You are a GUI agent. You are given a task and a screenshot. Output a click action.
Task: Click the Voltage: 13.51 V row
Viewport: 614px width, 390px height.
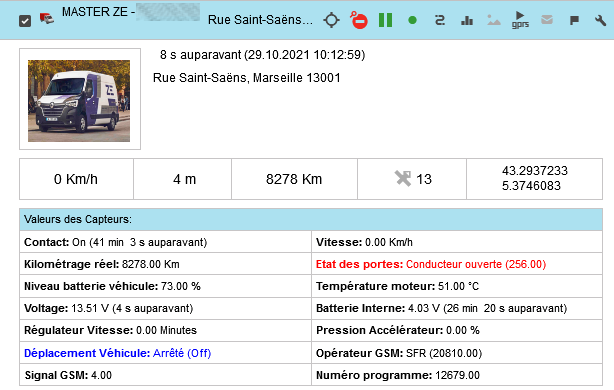click(165, 308)
